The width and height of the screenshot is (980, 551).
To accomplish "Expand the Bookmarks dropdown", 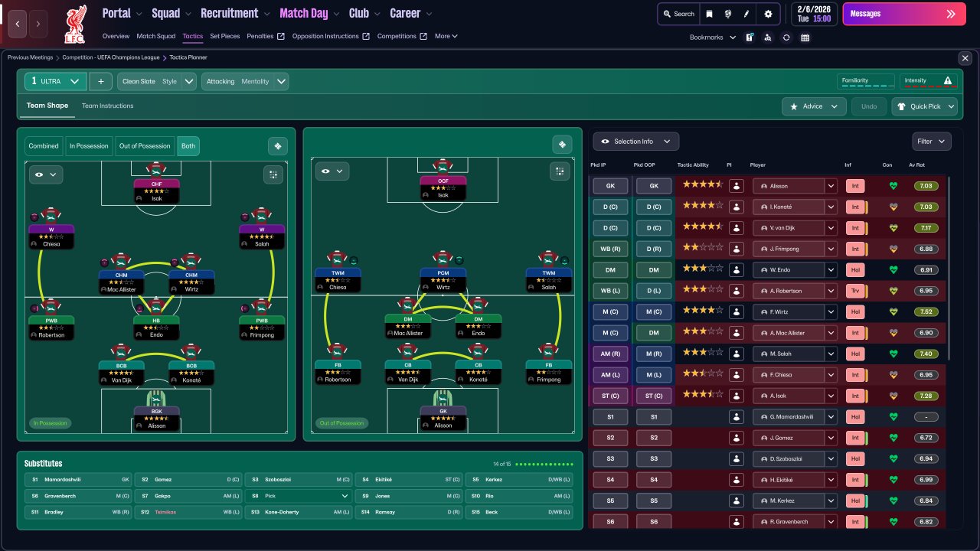I will click(x=713, y=37).
